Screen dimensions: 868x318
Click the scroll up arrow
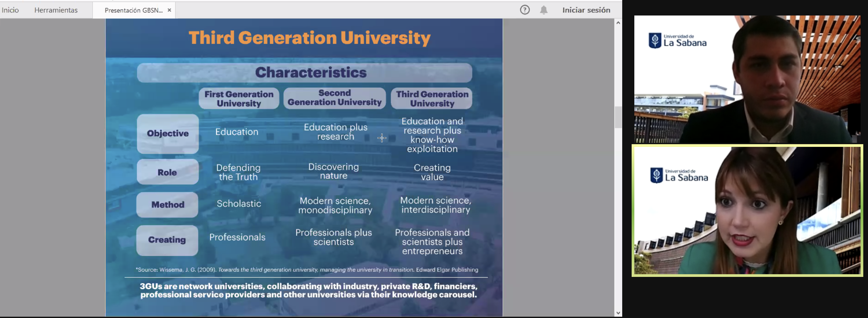click(x=618, y=23)
